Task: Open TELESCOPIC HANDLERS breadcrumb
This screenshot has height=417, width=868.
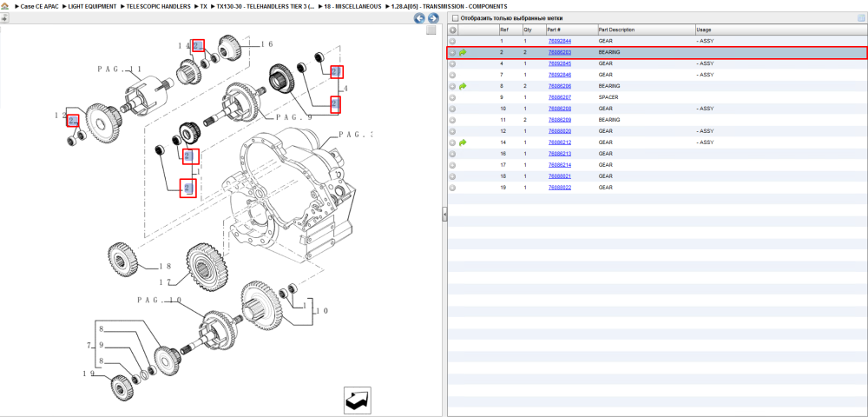Action: pyautogui.click(x=158, y=6)
